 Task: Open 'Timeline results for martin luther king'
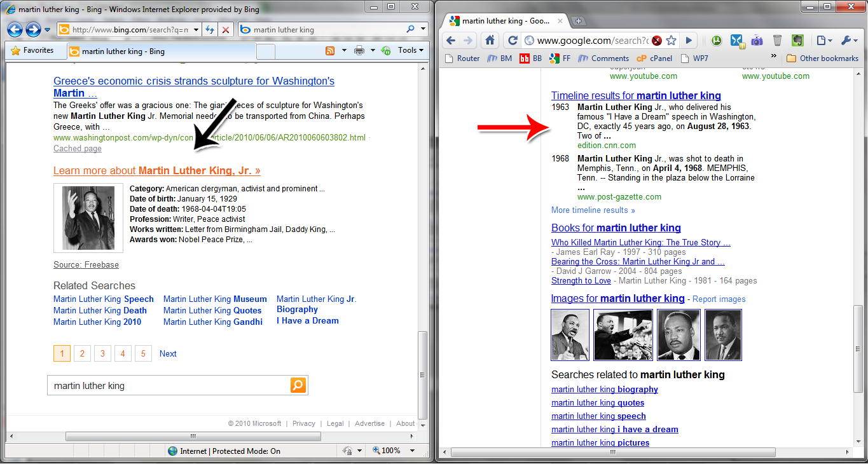[x=636, y=95]
